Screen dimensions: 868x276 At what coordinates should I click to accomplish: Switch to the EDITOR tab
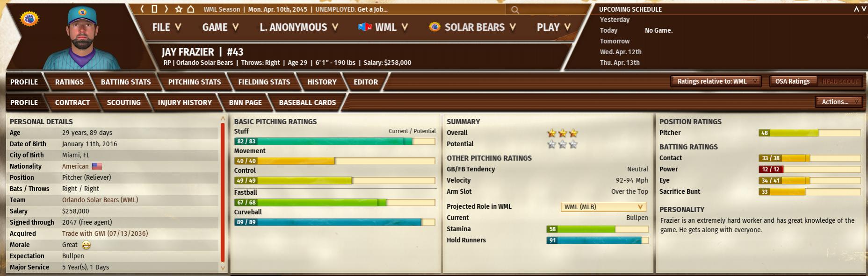(366, 82)
